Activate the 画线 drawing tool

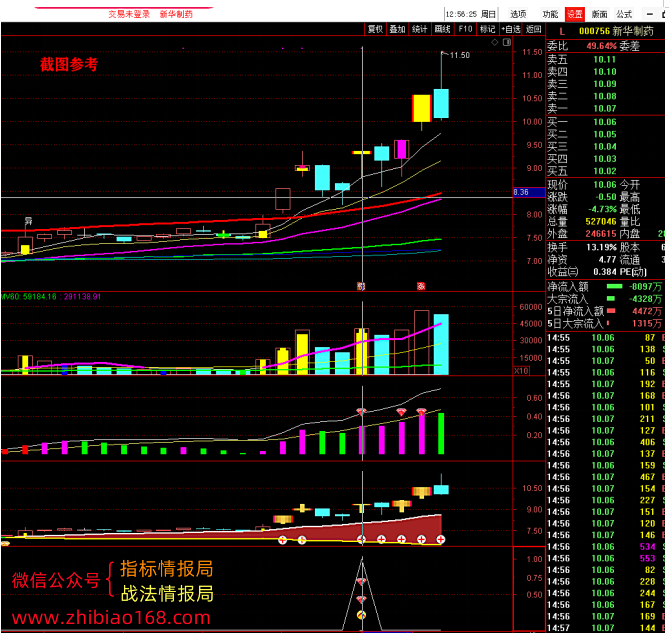[x=442, y=29]
